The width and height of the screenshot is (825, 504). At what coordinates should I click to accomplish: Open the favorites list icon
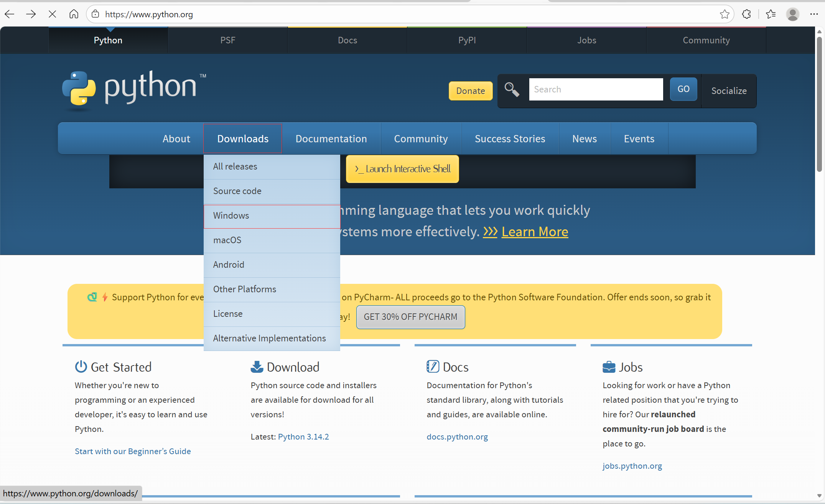click(771, 14)
